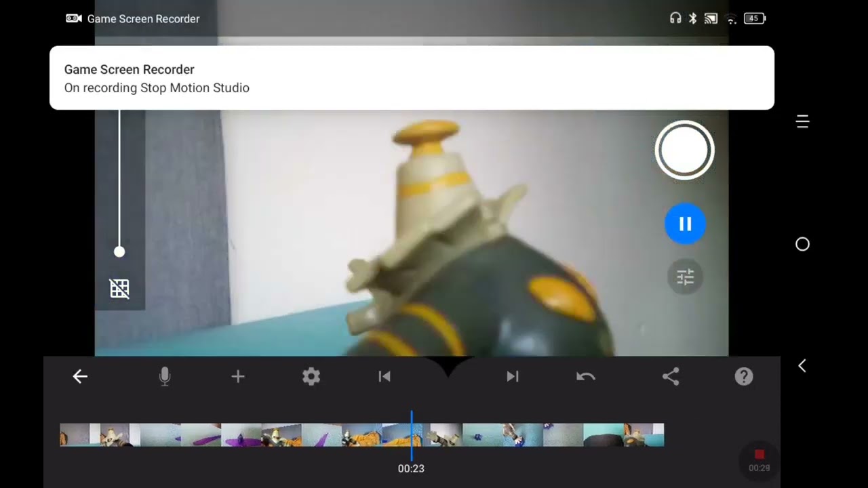Jump to the last frame
The width and height of the screenshot is (868, 488).
[512, 376]
